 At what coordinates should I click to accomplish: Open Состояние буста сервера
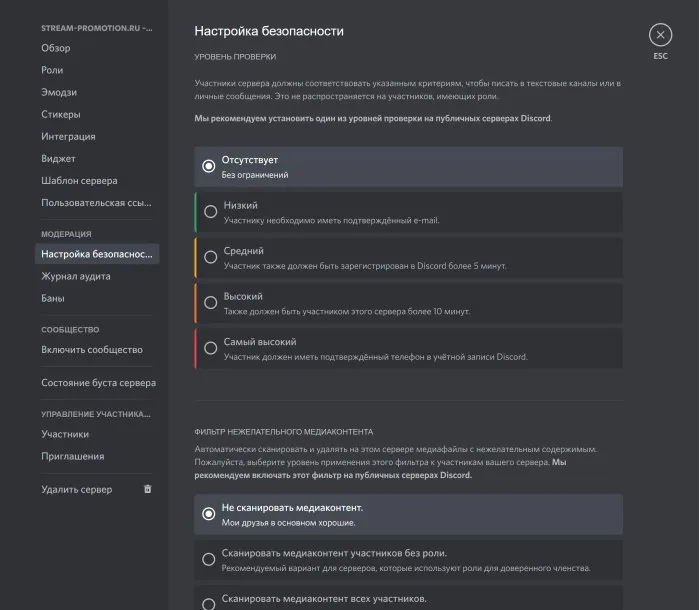tap(98, 383)
